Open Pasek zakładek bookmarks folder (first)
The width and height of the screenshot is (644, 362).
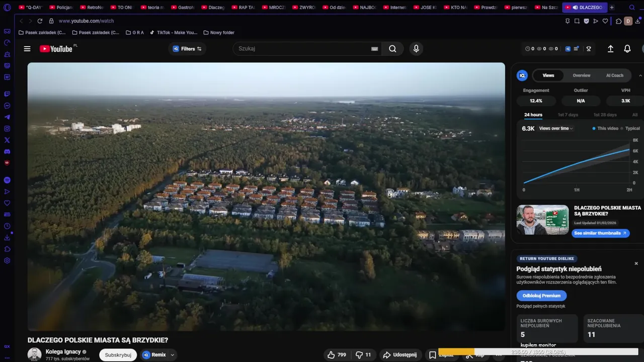[x=42, y=33]
